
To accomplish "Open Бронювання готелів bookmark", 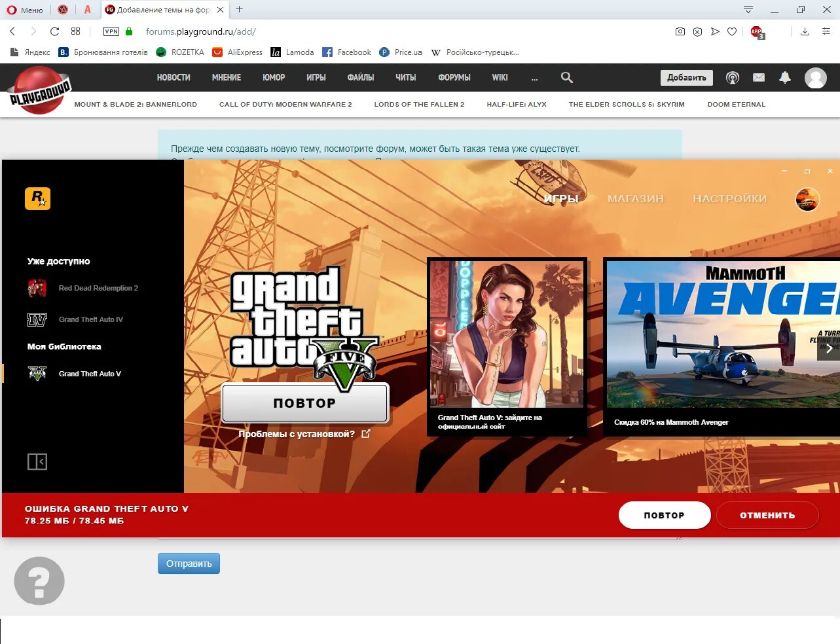I will (x=103, y=52).
